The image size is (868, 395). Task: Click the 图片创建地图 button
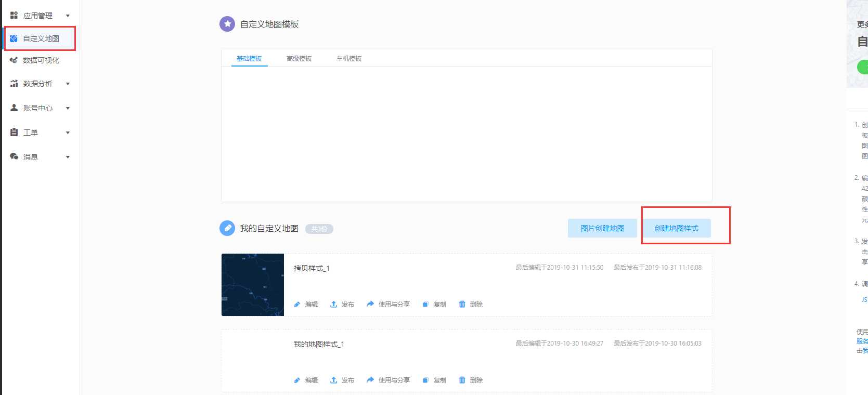(602, 228)
